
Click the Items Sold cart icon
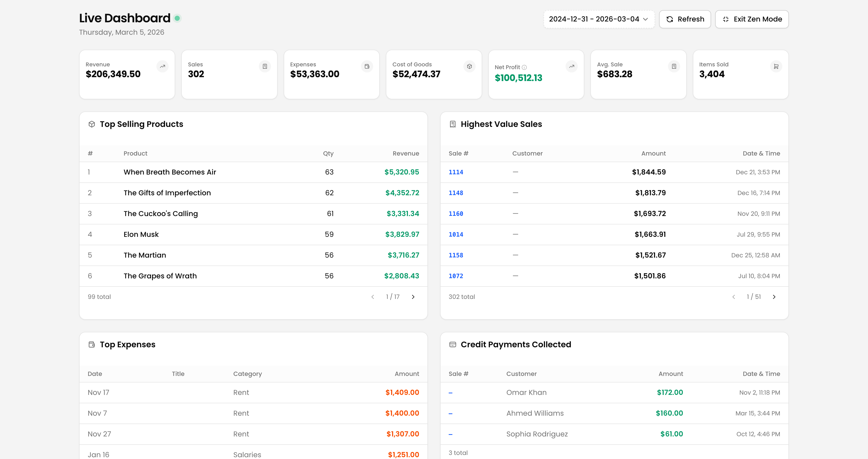click(x=776, y=66)
